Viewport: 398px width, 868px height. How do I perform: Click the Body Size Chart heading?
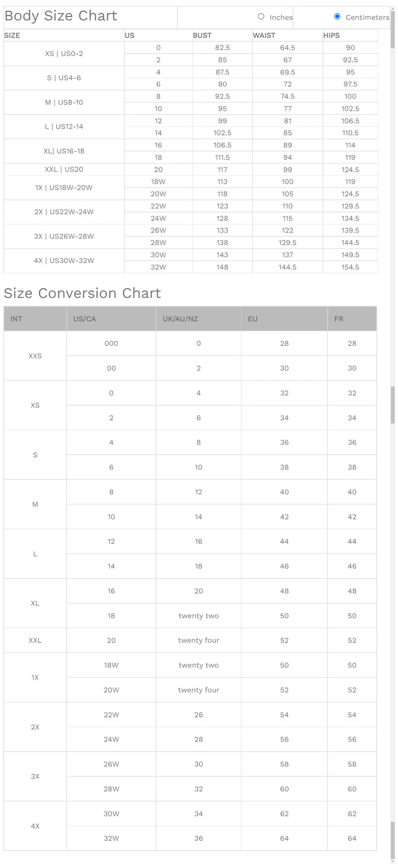(61, 16)
